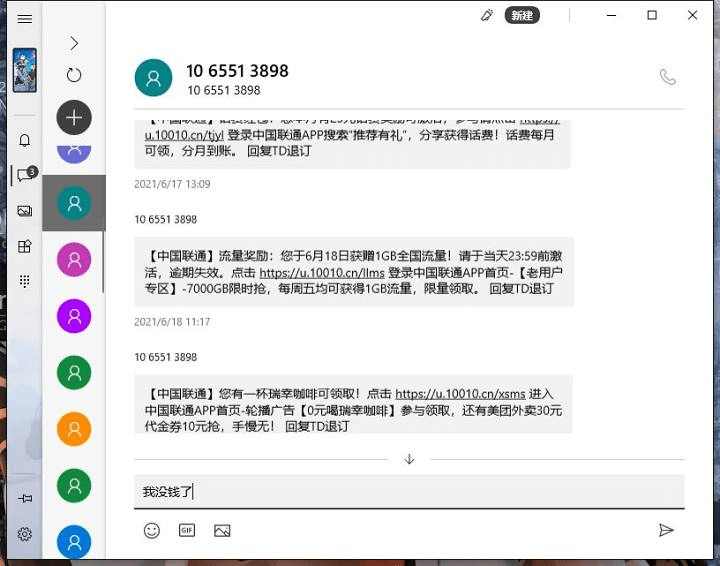Open link u.10010.cn/tjyl
Viewport: 720px width, 566px height.
pyautogui.click(x=184, y=135)
